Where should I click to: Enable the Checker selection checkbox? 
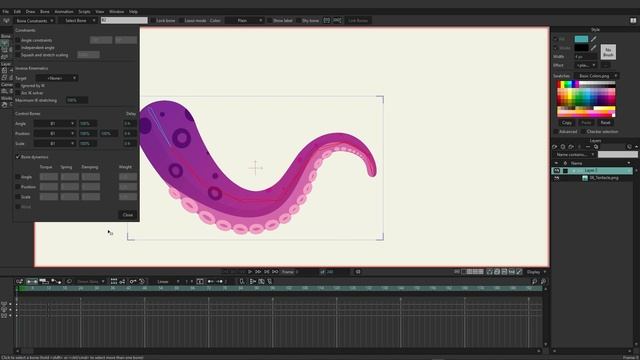click(x=583, y=131)
